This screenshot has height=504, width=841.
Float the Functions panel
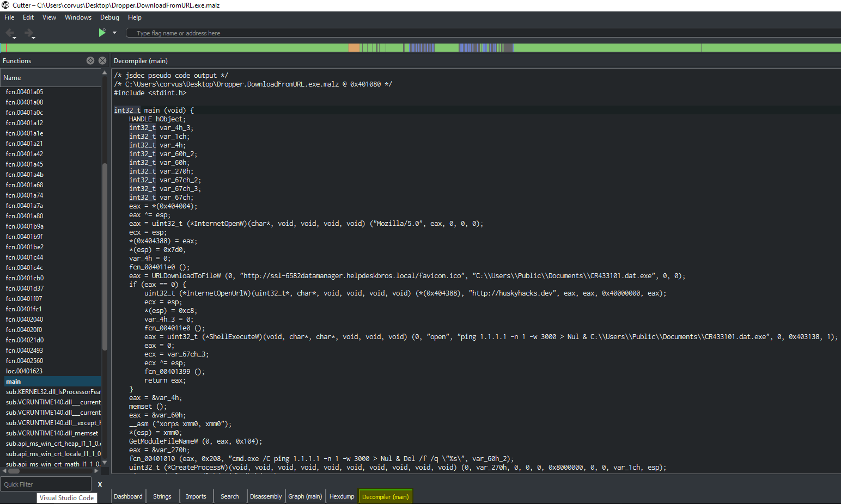click(x=90, y=60)
